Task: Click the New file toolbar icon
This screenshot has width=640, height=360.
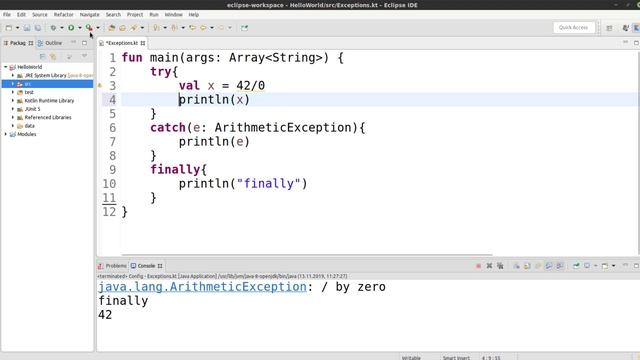Action: pyautogui.click(x=9, y=28)
